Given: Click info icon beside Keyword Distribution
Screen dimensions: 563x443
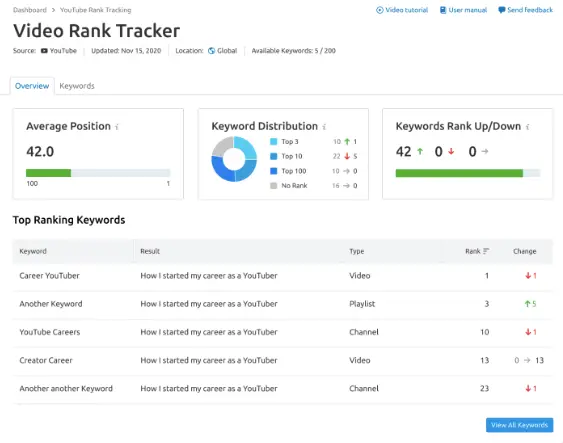Looking at the screenshot, I should click(x=324, y=127).
